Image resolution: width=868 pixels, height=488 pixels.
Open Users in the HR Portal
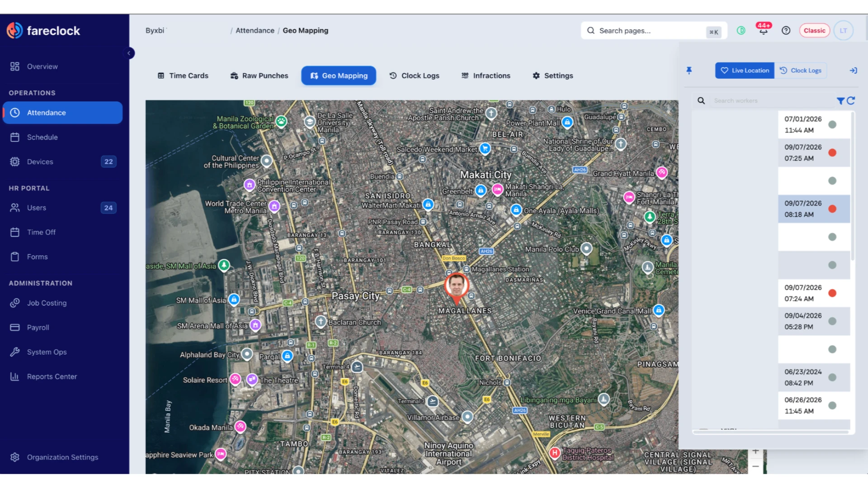coord(62,207)
